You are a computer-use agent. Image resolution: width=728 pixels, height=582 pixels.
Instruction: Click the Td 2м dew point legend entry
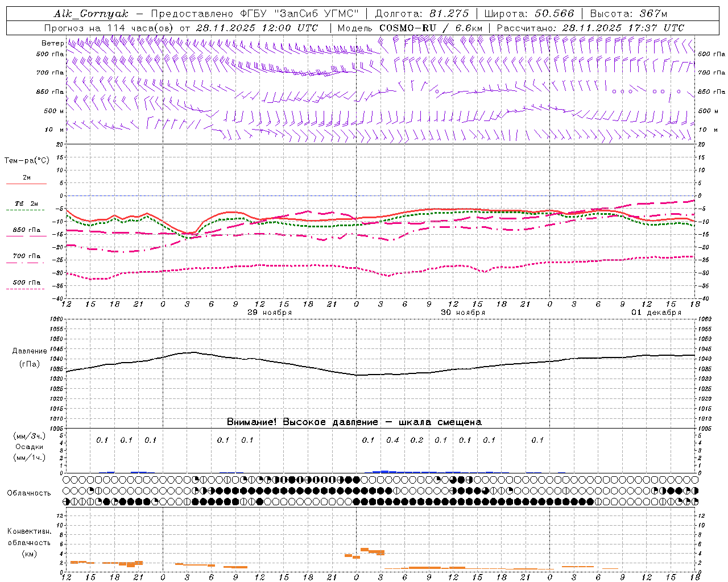26,203
